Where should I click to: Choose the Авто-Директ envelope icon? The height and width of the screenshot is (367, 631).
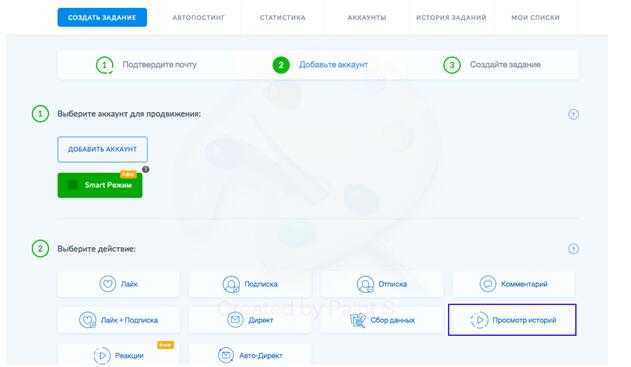(x=226, y=355)
